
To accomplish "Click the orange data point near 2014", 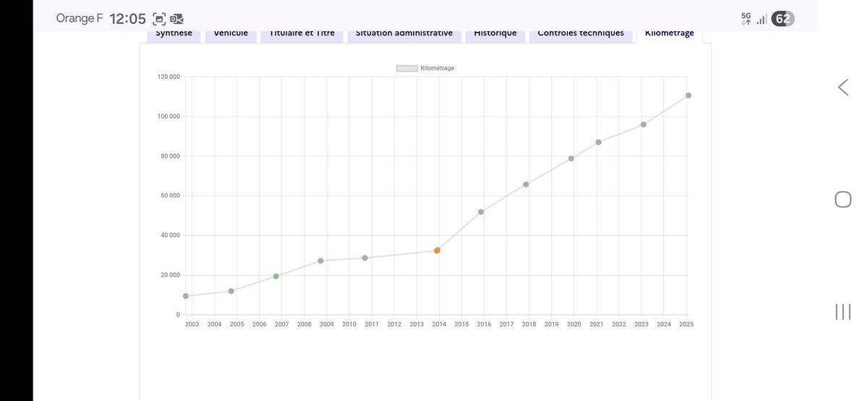I will point(437,250).
